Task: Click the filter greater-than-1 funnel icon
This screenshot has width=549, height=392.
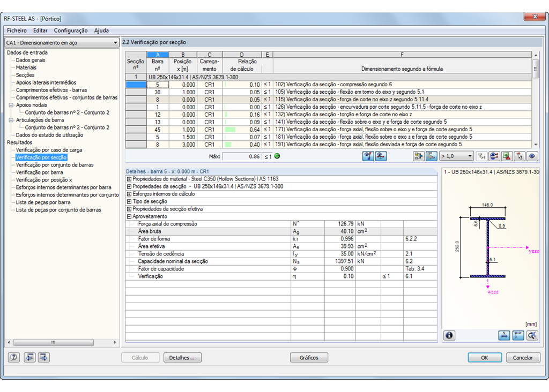Action: point(481,156)
